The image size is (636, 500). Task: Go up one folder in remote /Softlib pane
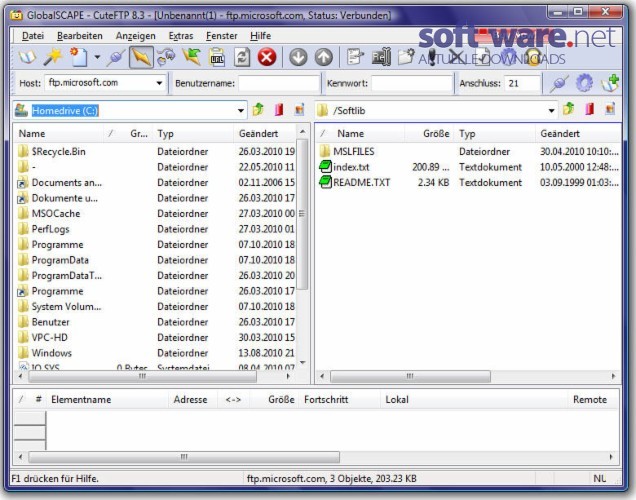569,109
